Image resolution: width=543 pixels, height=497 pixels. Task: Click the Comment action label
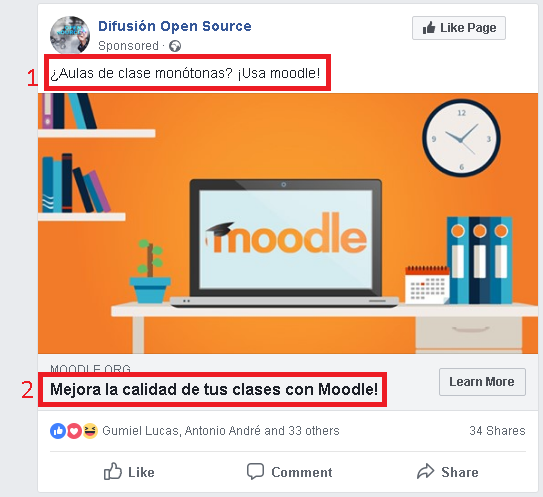[302, 472]
